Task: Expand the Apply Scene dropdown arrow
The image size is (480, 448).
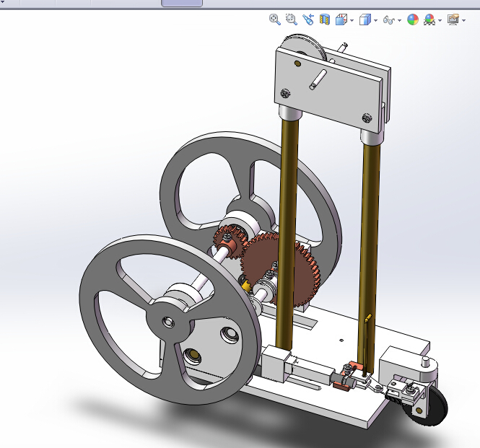Action: coord(440,20)
